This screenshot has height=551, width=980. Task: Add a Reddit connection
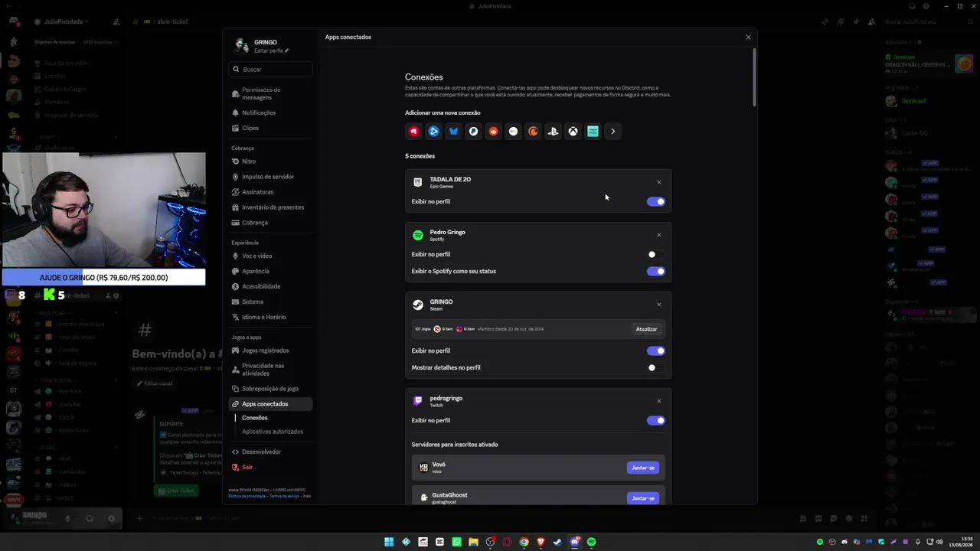(494, 132)
